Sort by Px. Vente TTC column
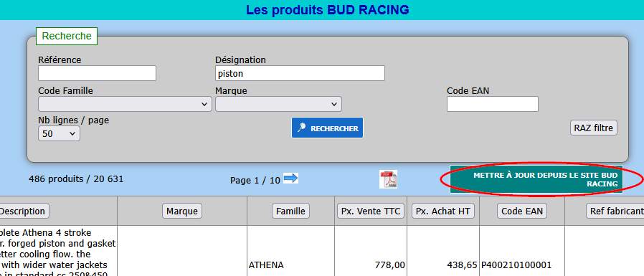Screen dimensions: 644x276 371,211
